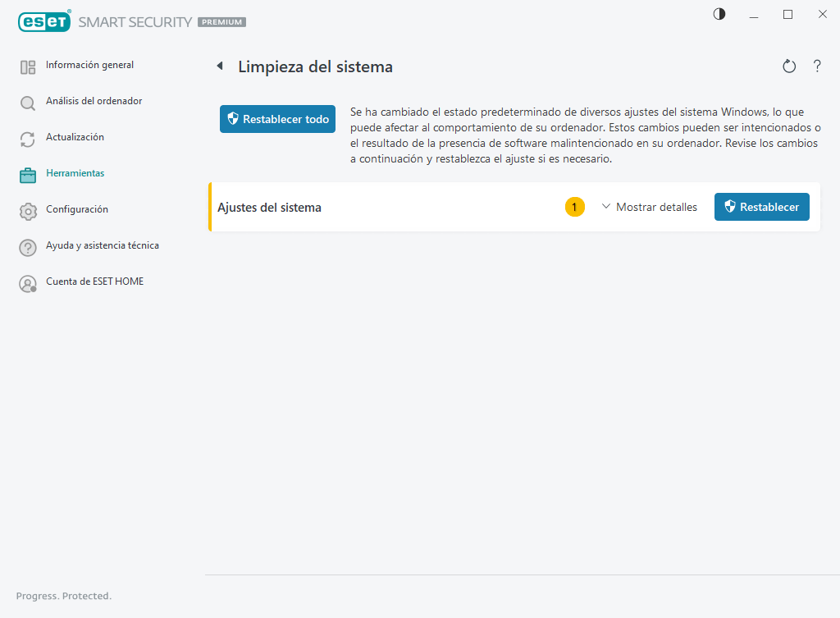Open Análisis del ordenador from the sidebar
This screenshot has width=840, height=618.
point(94,101)
